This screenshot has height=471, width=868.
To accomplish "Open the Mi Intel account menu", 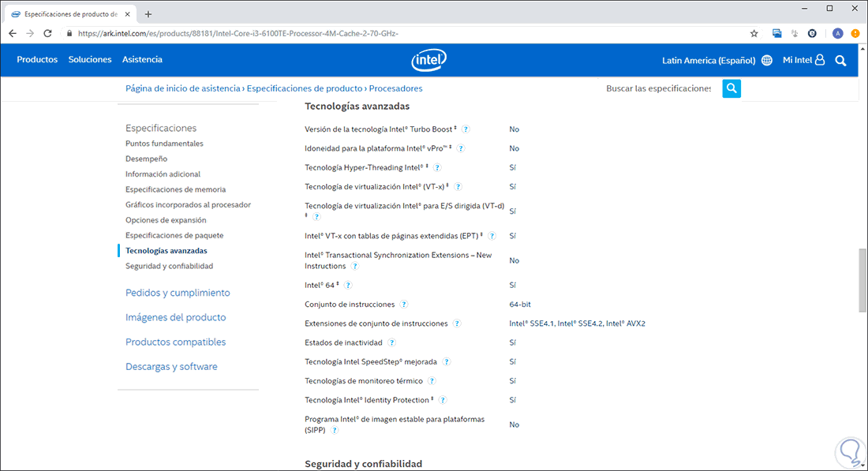I will 803,60.
